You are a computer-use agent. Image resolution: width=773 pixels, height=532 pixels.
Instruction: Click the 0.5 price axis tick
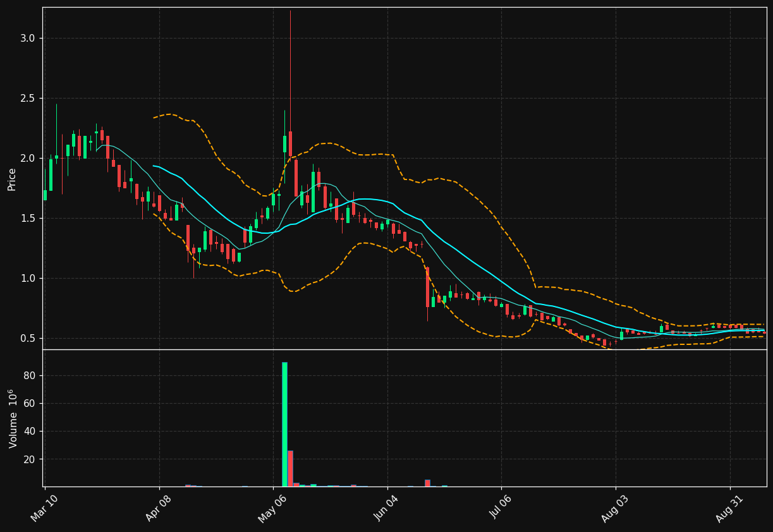[x=28, y=339]
